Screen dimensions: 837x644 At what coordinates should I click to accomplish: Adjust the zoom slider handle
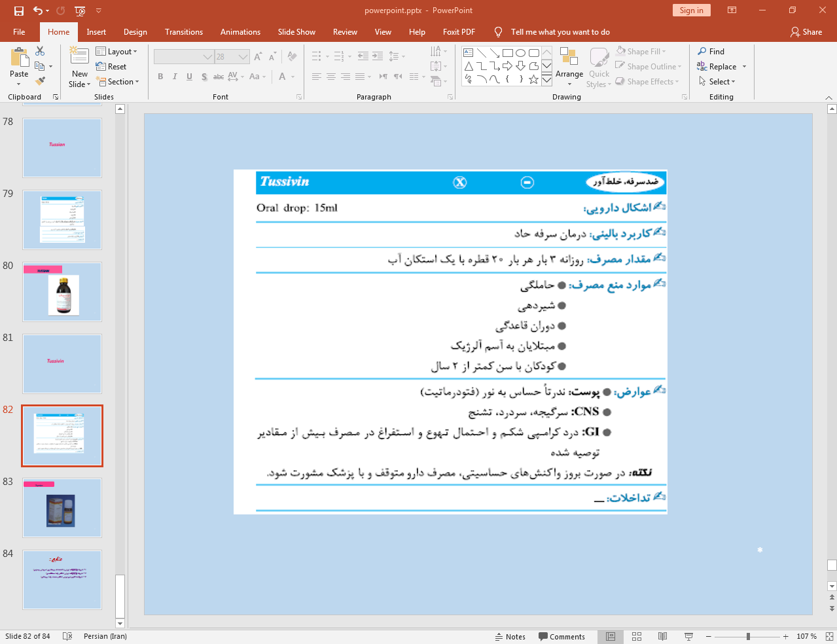pyautogui.click(x=748, y=636)
